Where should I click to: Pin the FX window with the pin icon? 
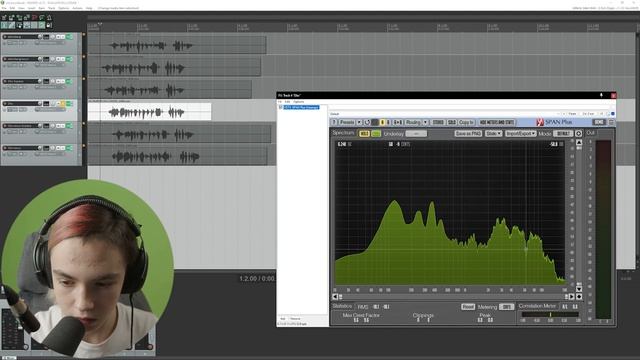(601, 95)
